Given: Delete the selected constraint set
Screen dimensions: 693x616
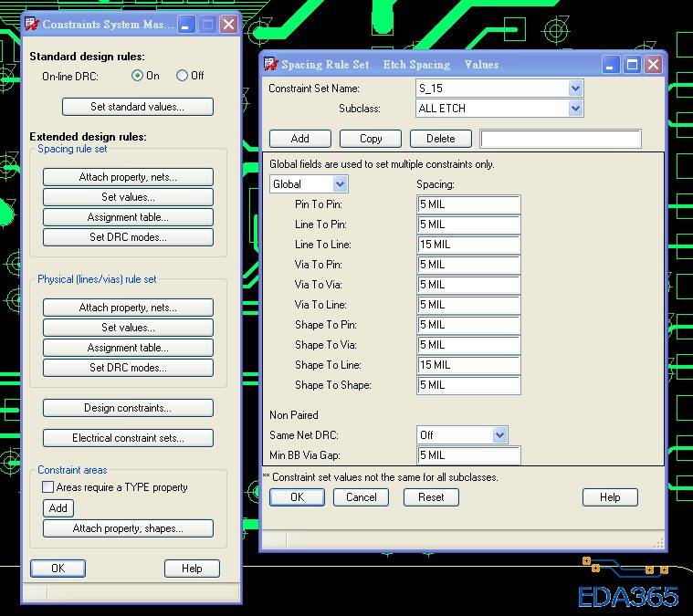Looking at the screenshot, I should [x=441, y=139].
